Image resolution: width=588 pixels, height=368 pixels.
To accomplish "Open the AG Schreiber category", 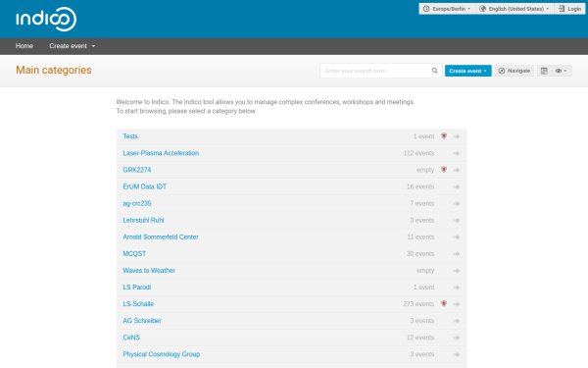I will (142, 321).
